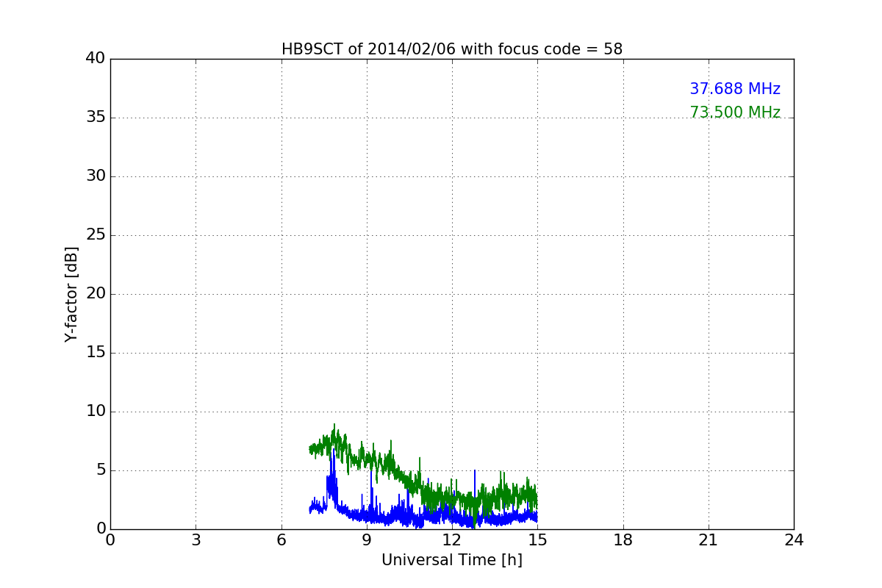Click the x-axis tick label '3'

(x=196, y=540)
